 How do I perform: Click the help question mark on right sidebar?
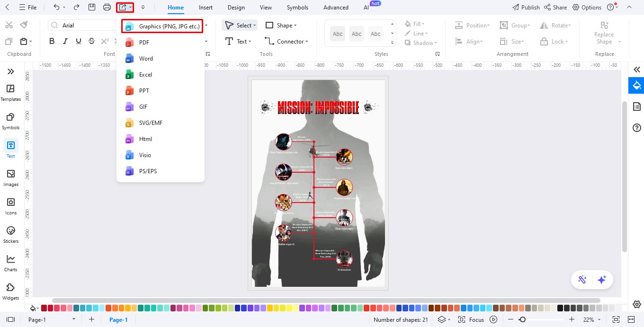click(637, 128)
